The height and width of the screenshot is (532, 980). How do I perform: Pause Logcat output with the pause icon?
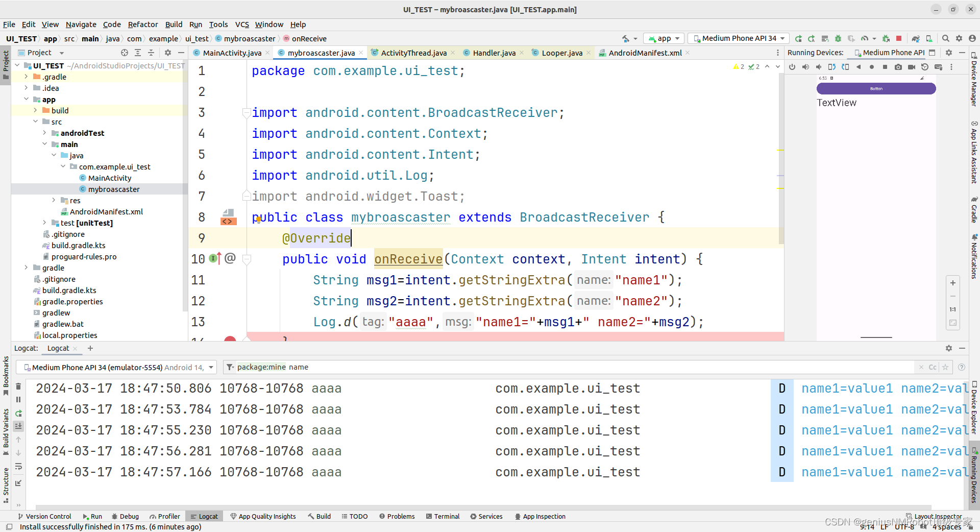point(18,400)
